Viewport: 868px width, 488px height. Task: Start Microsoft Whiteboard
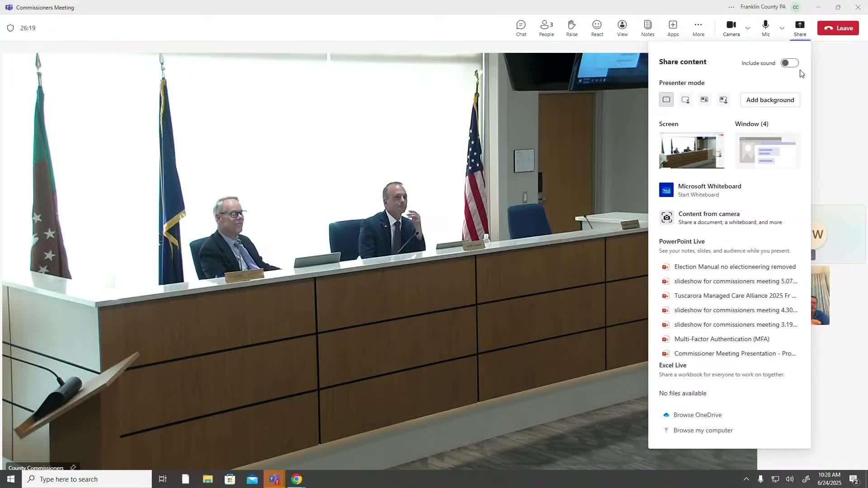pyautogui.click(x=709, y=190)
